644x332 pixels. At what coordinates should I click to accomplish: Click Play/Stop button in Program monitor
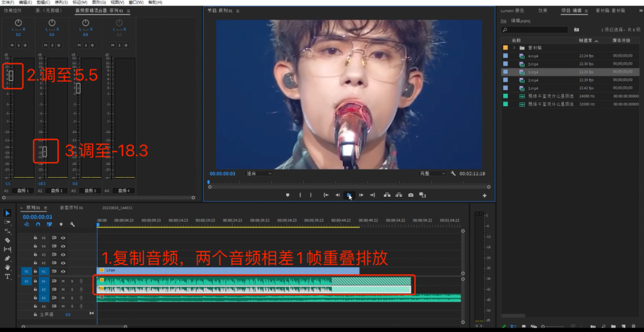(x=349, y=195)
